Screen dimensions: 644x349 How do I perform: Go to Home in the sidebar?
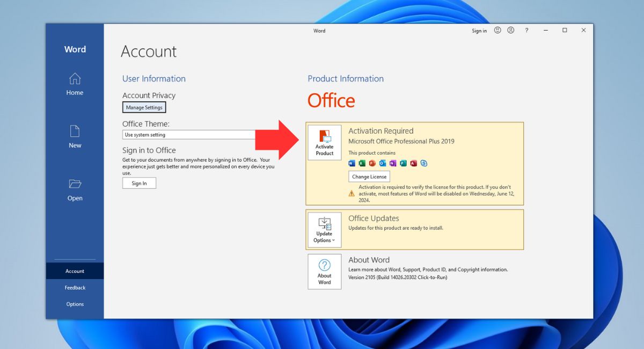click(75, 84)
